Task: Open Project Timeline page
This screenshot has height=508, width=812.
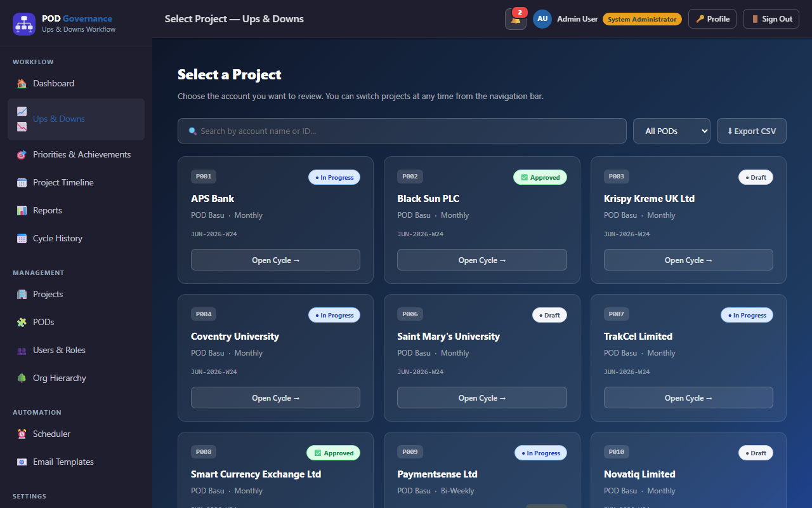Action: pyautogui.click(x=76, y=182)
